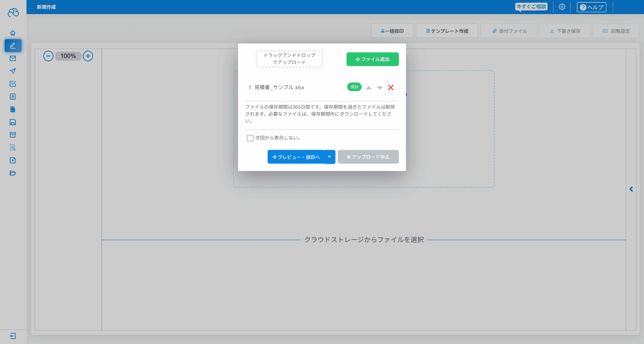Move the file up with up arrow
Viewport: 644px width, 344px height.
coord(369,88)
